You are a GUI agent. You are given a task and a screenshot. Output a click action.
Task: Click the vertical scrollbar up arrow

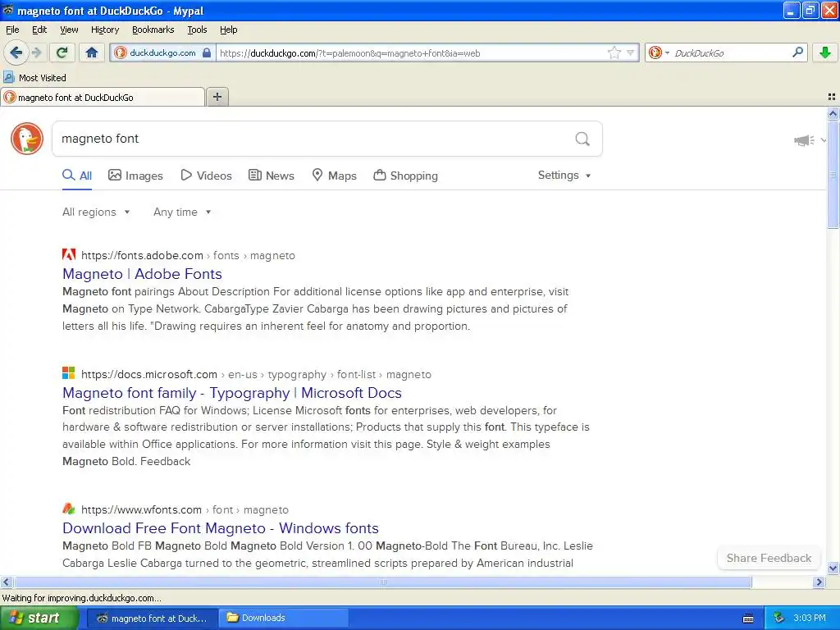pos(833,113)
